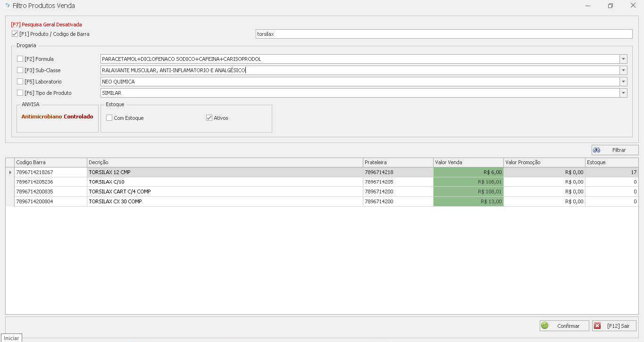Screen dimensions: 644x342
Task: Click the Confirmar button
Action: 564,326
